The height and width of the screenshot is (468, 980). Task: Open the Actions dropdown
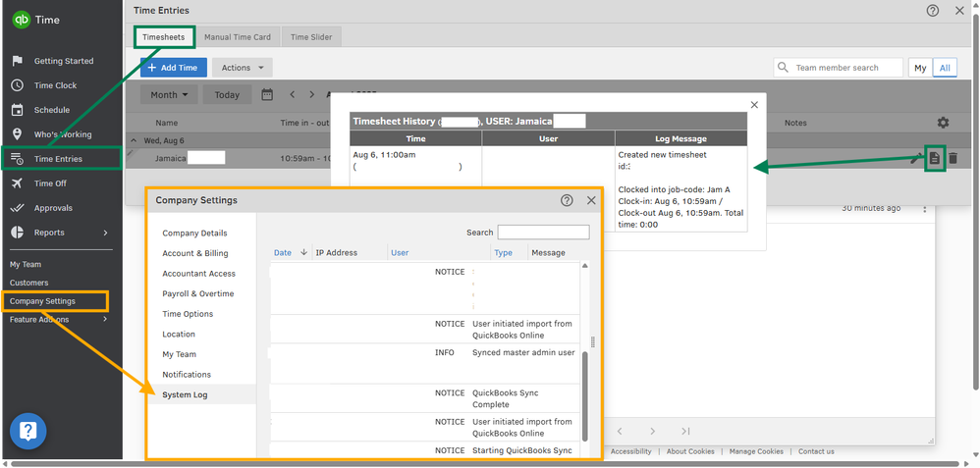pos(242,68)
